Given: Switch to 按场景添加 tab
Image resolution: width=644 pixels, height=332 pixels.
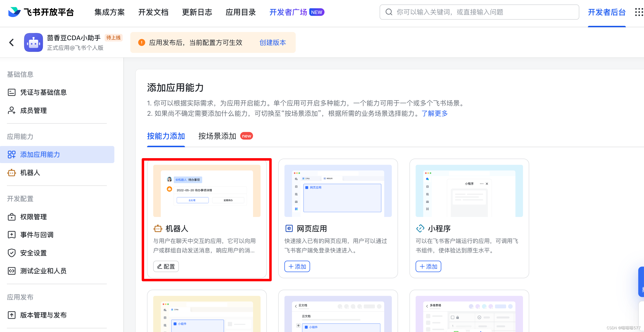Looking at the screenshot, I should pyautogui.click(x=217, y=136).
